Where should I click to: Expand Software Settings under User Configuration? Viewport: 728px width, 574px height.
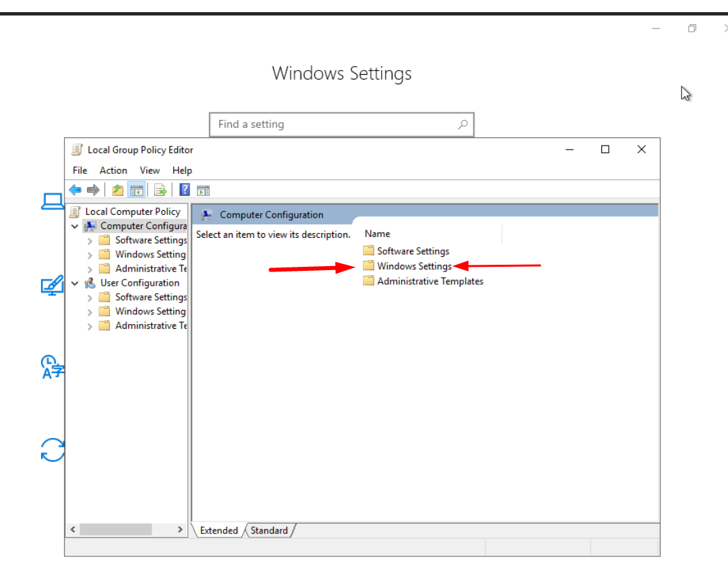90,298
